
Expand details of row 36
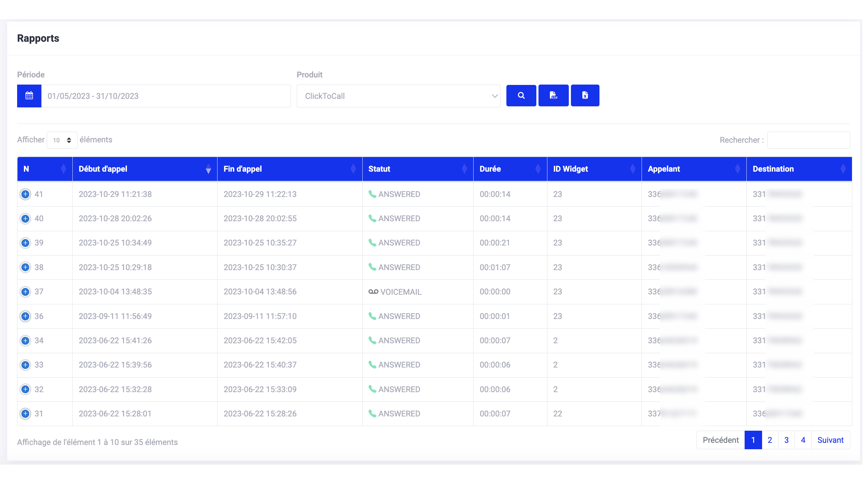coord(25,316)
